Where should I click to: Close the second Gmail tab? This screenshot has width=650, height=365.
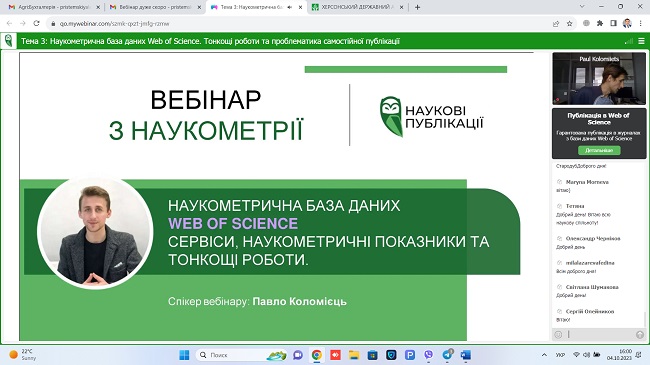(x=199, y=7)
